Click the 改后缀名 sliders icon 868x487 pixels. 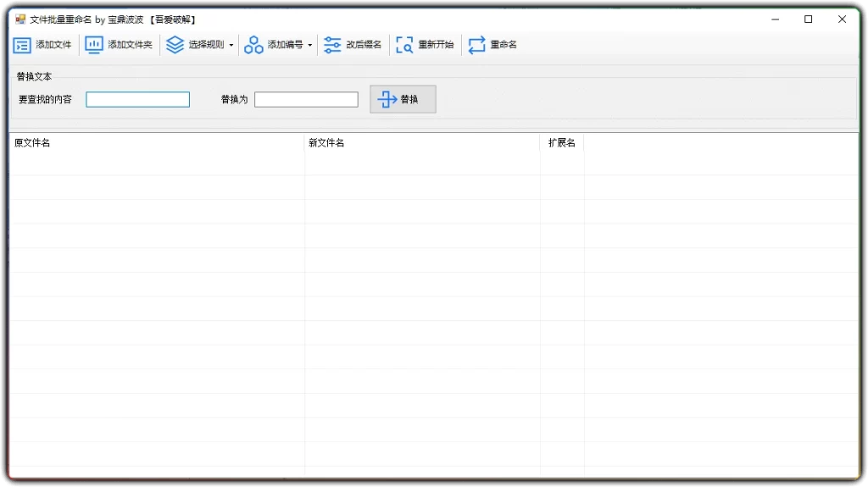(332, 45)
